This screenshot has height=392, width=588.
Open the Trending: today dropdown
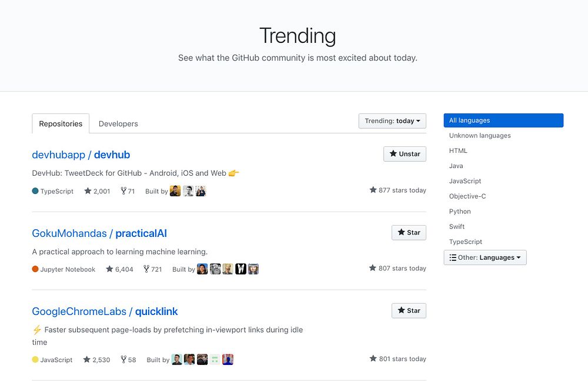(x=392, y=121)
